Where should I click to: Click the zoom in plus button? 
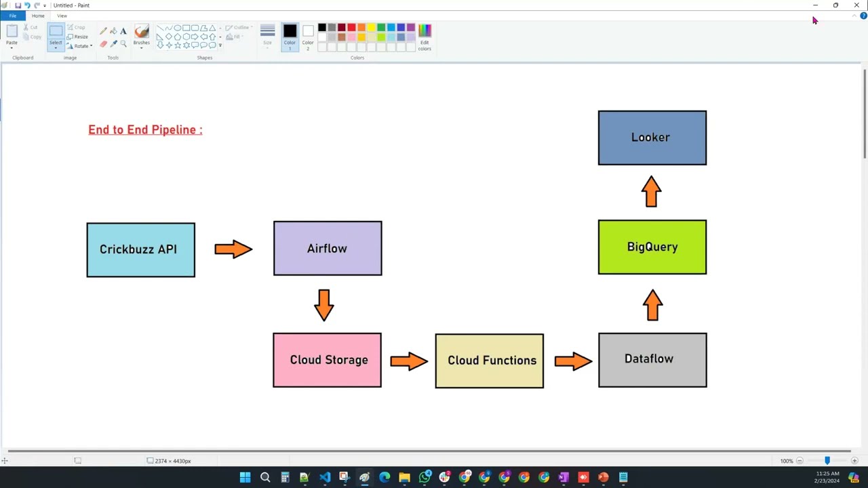pos(854,461)
